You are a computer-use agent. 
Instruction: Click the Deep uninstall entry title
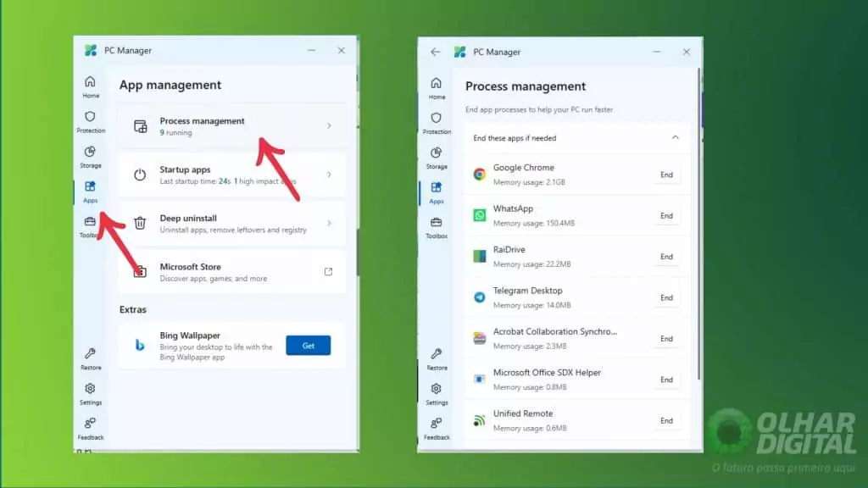point(188,218)
